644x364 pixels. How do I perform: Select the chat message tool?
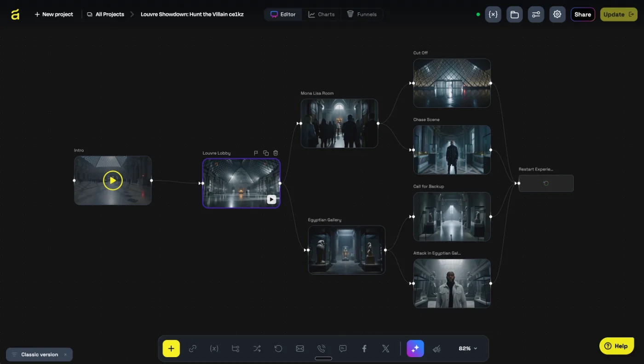click(343, 348)
